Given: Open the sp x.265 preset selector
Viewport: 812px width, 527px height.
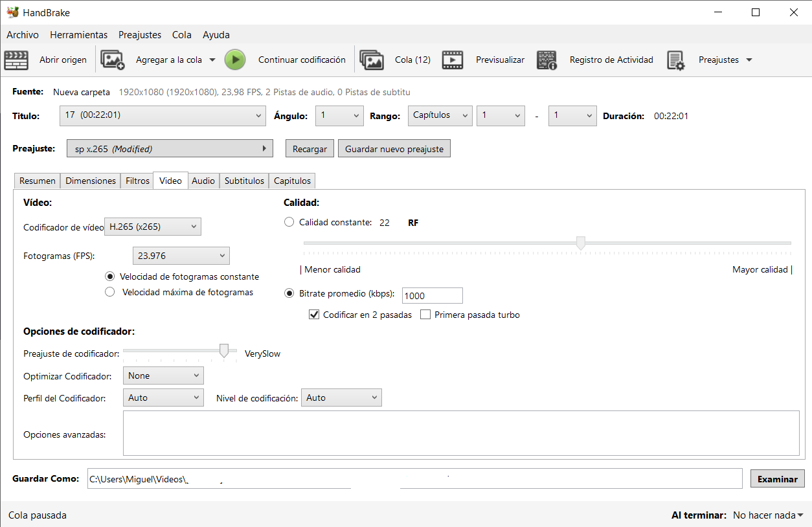Looking at the screenshot, I should (x=170, y=148).
